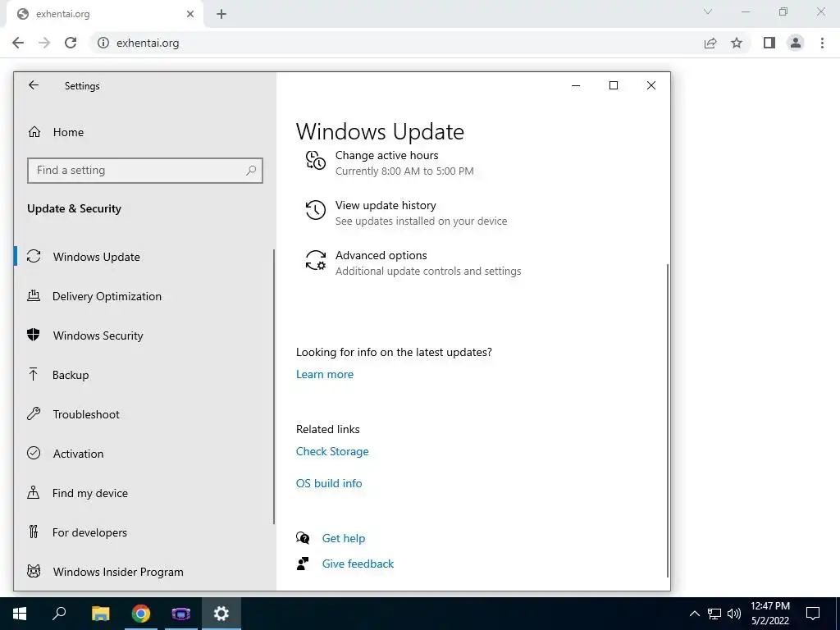Viewport: 840px width, 630px height.
Task: Click the sidebar vertical scrollbar
Action: (274, 387)
